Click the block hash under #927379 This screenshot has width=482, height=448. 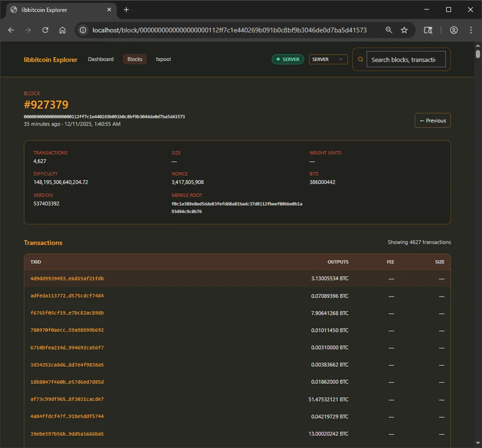(104, 117)
